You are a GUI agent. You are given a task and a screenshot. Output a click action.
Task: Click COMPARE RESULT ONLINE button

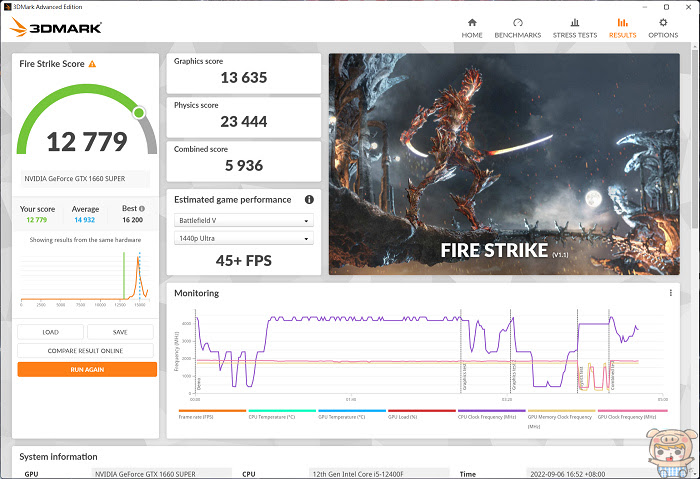pos(85,350)
